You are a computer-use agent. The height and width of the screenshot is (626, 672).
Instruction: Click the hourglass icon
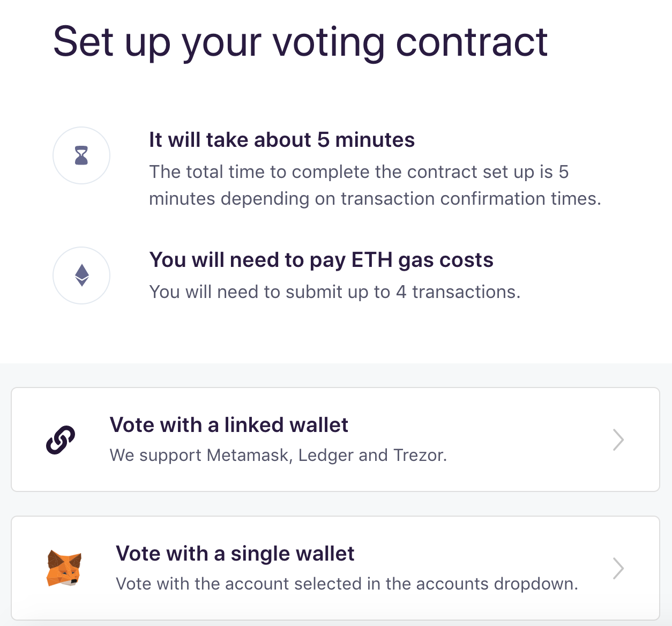click(x=81, y=155)
